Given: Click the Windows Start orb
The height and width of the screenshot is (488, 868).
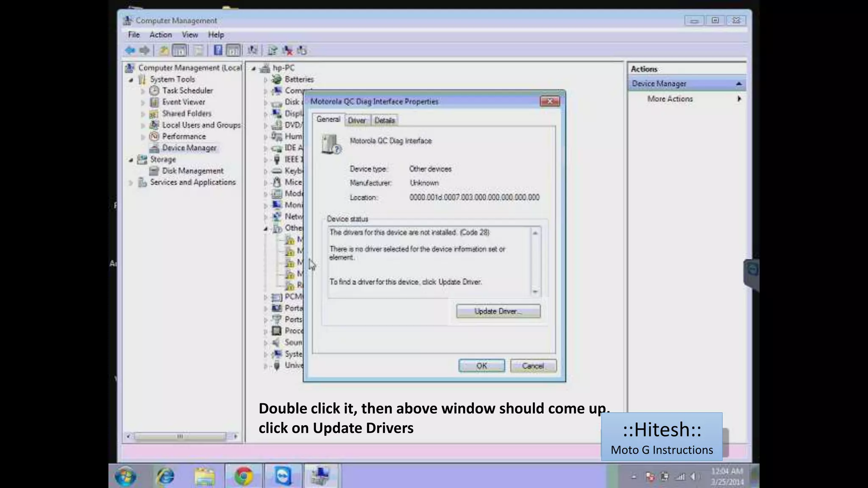Looking at the screenshot, I should coord(125,476).
